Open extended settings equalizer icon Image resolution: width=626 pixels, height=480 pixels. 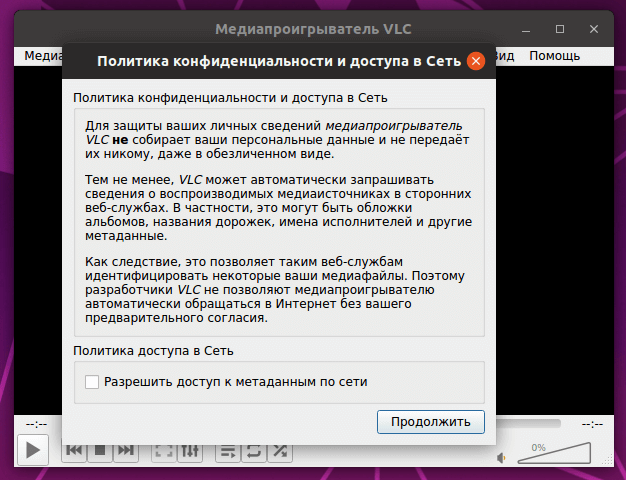190,451
